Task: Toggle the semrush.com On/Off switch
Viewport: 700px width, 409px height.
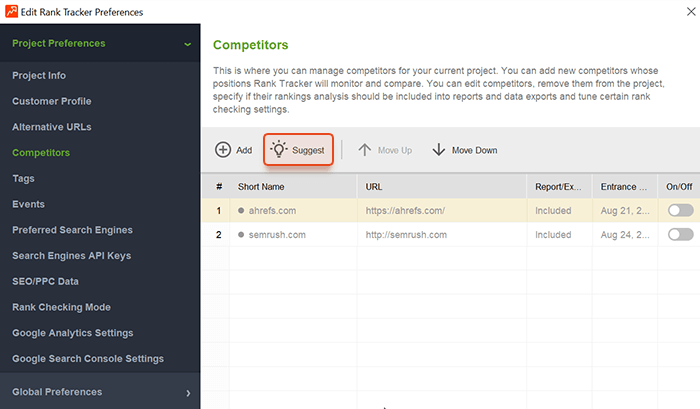Action: (680, 234)
